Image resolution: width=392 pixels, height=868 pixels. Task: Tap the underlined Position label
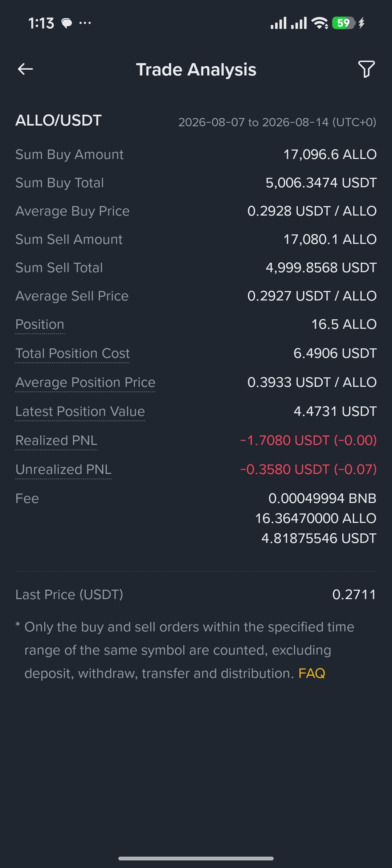[x=40, y=324]
